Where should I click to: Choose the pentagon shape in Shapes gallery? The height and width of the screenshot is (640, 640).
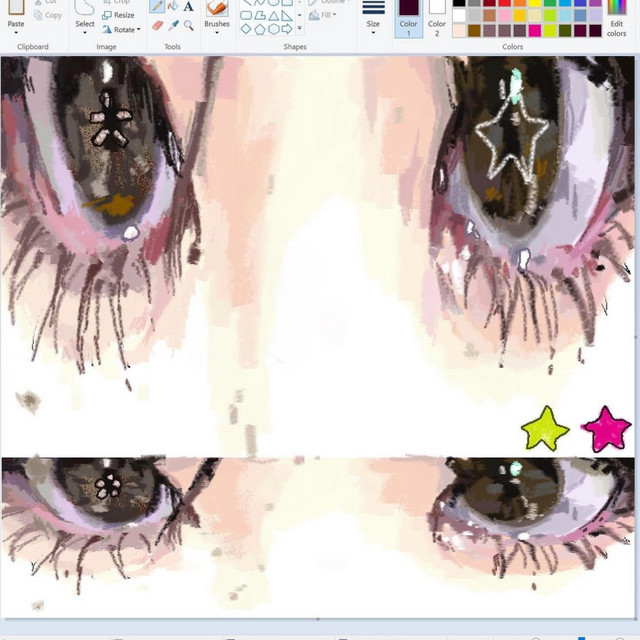259,29
